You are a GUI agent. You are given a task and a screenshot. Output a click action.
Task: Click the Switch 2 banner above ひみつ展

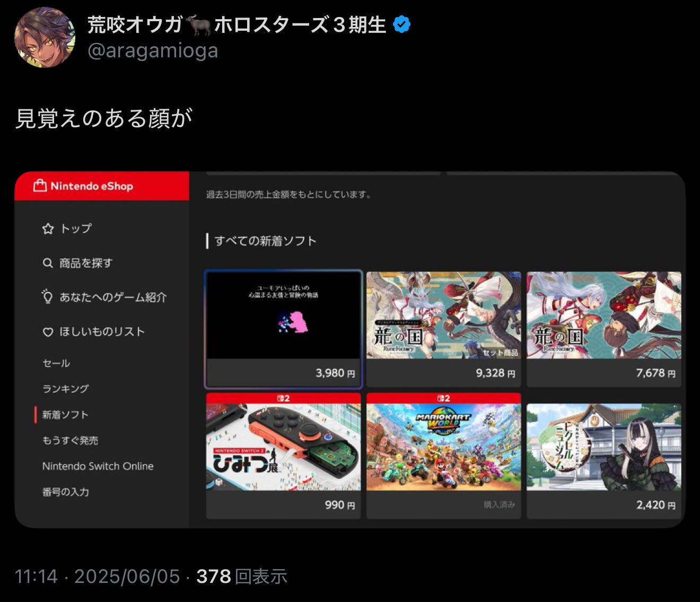[284, 398]
